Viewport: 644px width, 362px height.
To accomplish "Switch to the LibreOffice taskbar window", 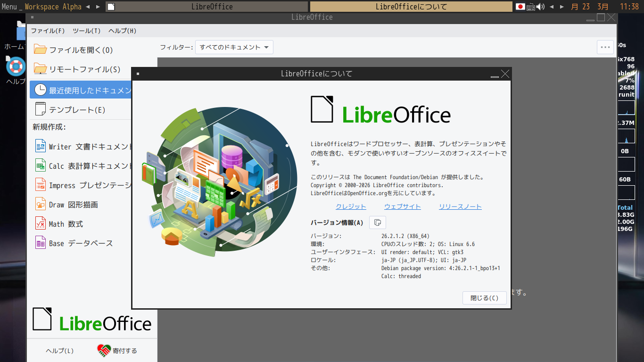I will tap(212, 7).
